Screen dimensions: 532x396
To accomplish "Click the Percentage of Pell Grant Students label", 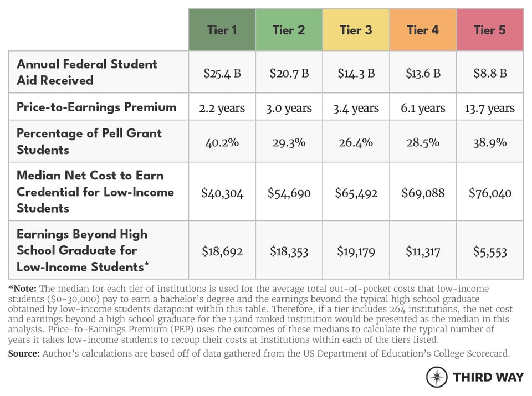I will tap(89, 142).
